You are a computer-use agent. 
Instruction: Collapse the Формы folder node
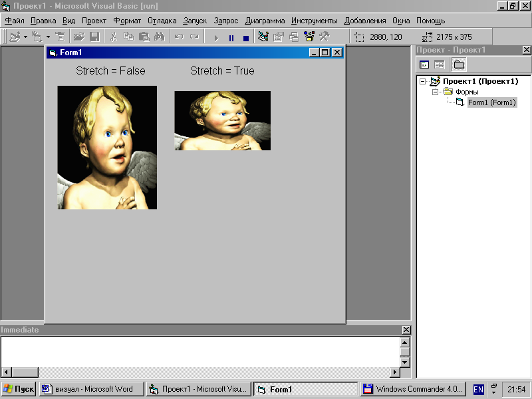click(436, 92)
